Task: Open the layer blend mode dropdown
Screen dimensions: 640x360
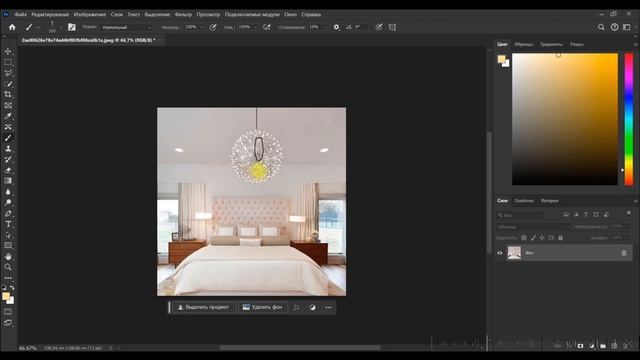Action: pos(533,227)
